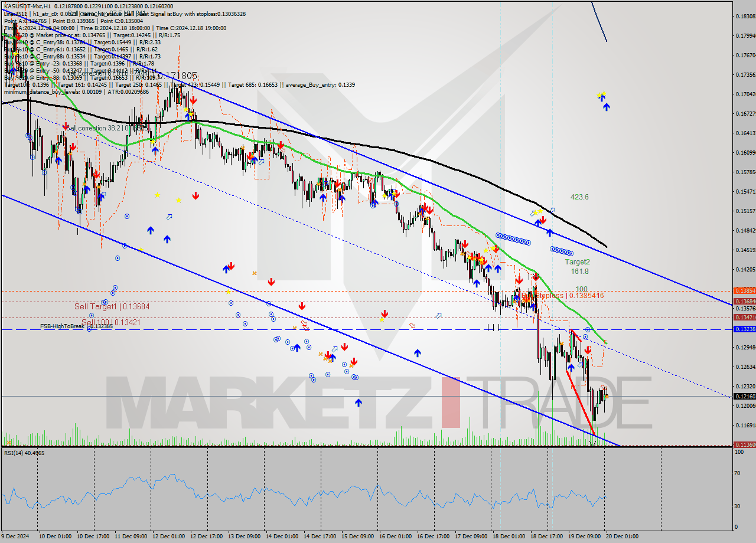Click the black current price tag 0.12160

[x=744, y=396]
